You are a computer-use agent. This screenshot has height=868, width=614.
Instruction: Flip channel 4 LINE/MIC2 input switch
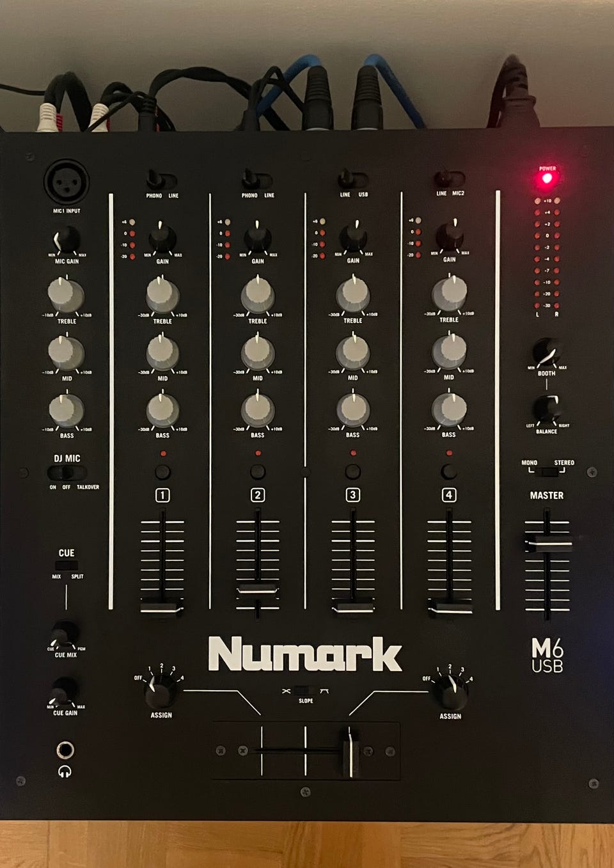point(450,178)
